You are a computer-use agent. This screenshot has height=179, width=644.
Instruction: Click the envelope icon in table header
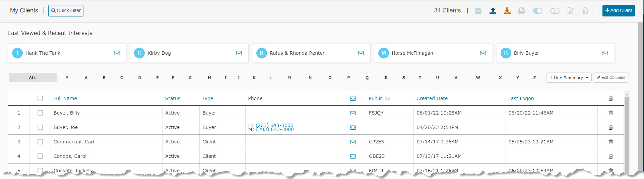[353, 98]
